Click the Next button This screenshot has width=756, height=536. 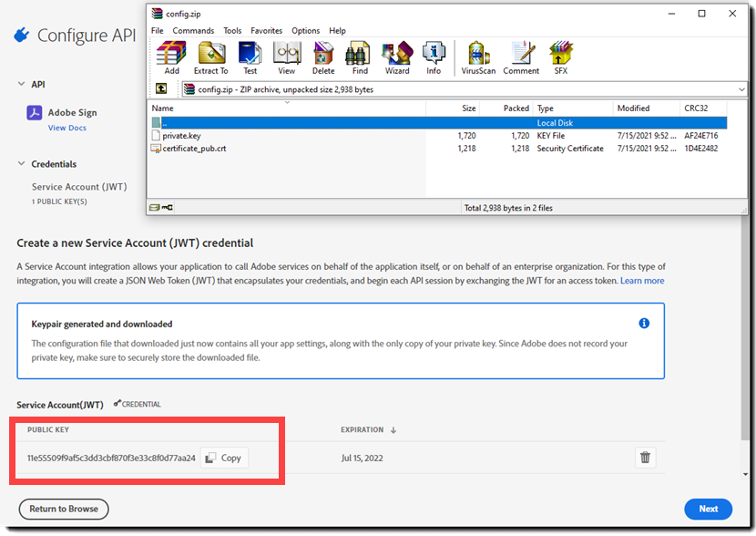[709, 509]
